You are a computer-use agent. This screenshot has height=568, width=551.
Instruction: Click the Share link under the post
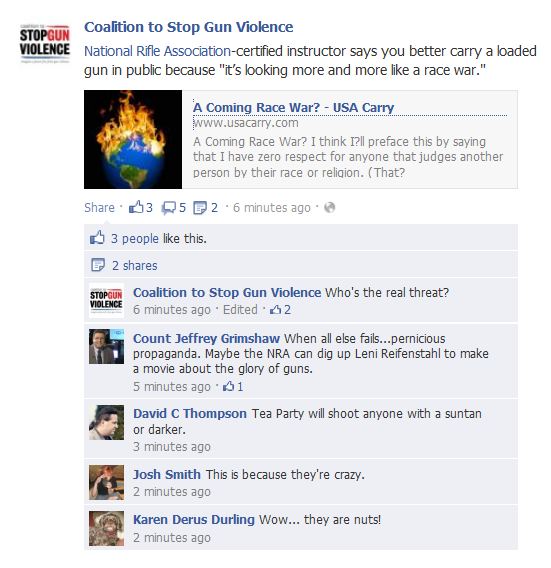coord(99,208)
